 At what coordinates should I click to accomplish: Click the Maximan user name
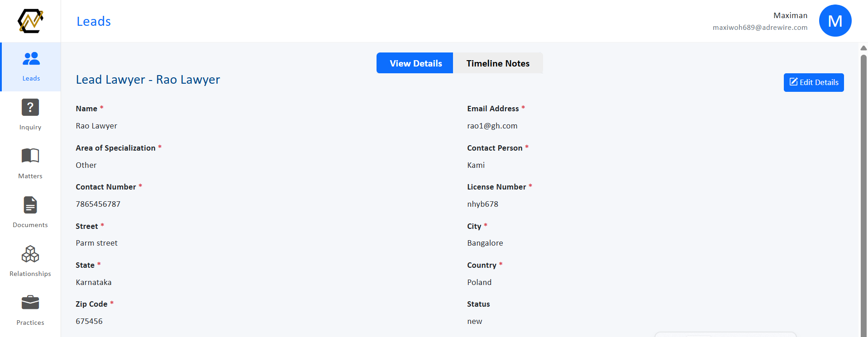point(790,15)
